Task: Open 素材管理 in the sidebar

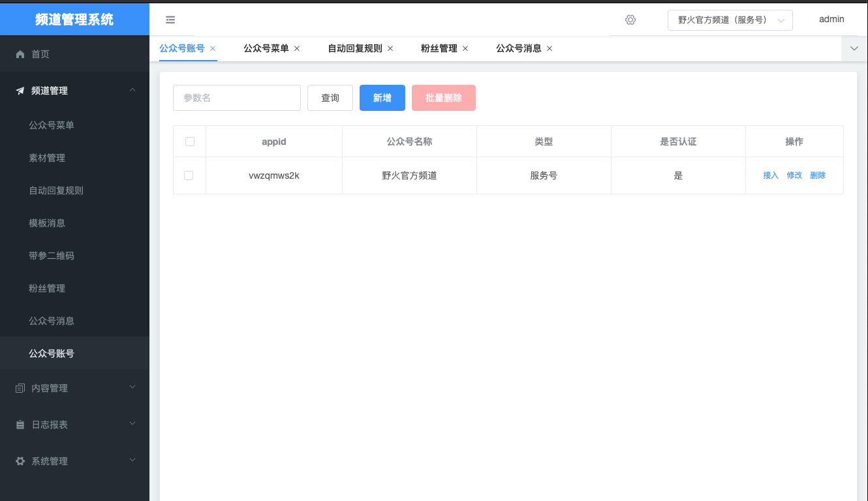Action: (47, 158)
